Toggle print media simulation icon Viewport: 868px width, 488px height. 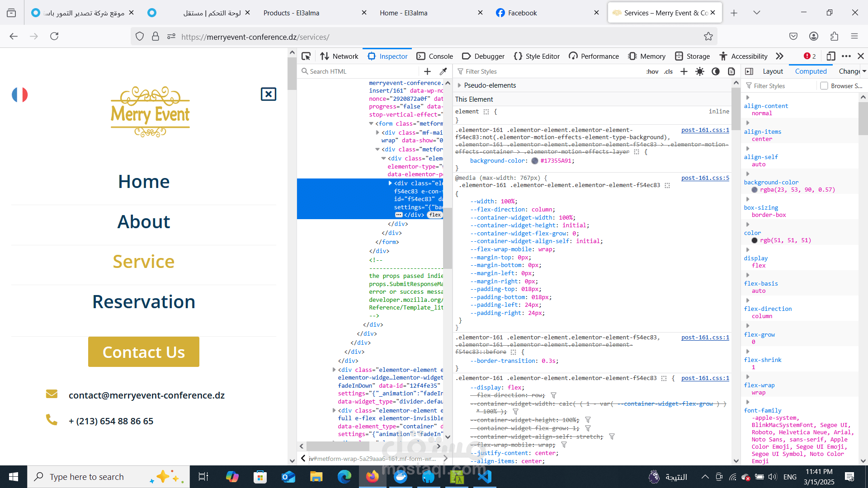731,71
